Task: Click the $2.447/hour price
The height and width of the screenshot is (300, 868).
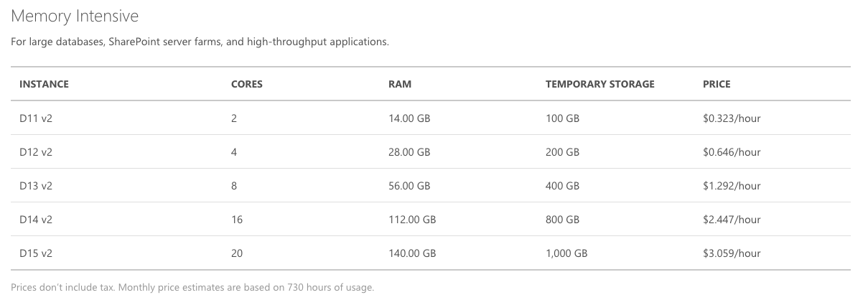Action: tap(731, 220)
